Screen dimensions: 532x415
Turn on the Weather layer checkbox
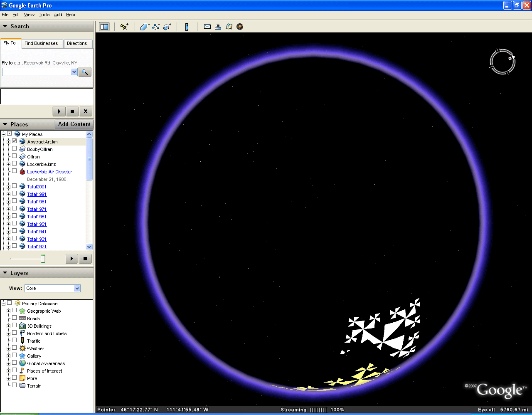click(x=15, y=348)
